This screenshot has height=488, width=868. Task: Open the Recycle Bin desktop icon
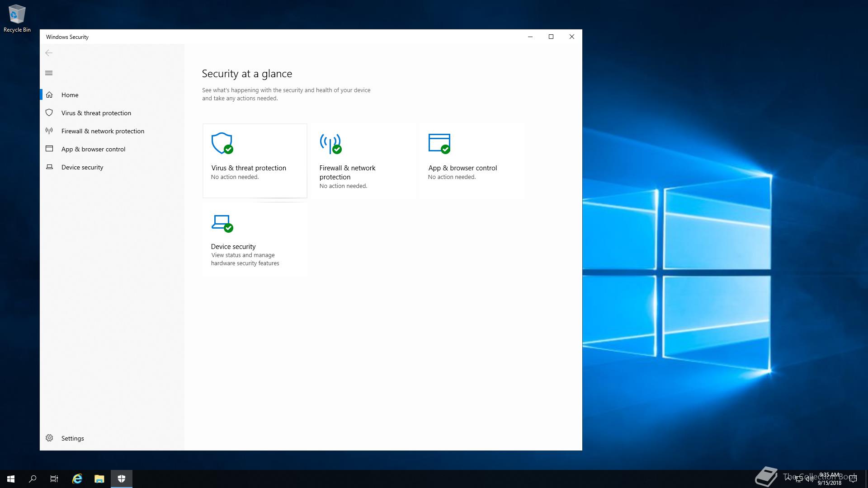[x=17, y=18]
